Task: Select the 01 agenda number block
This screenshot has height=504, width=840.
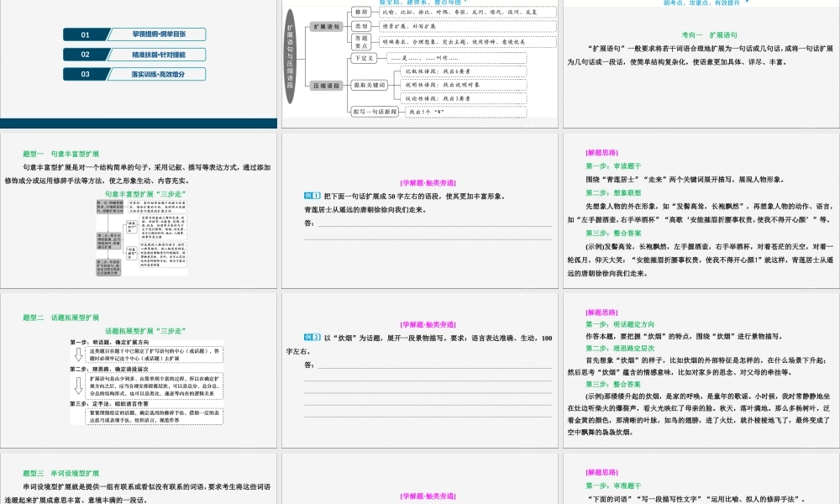Action: tap(86, 34)
